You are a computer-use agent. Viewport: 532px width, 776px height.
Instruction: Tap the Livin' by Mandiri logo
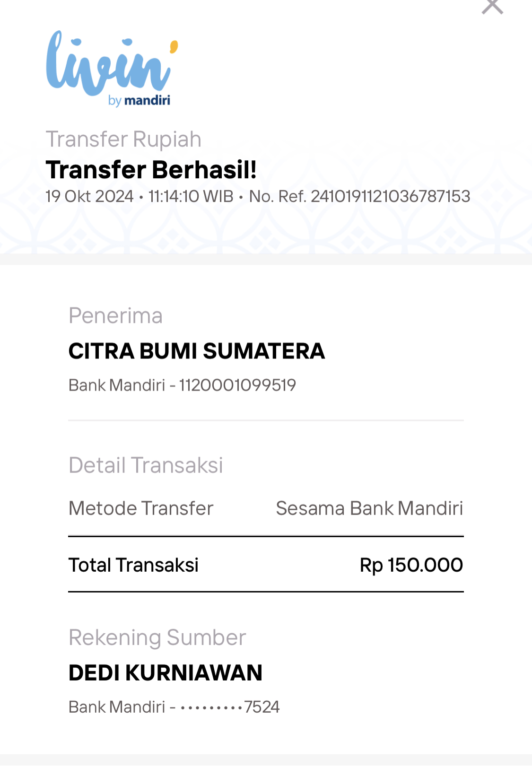click(112, 69)
